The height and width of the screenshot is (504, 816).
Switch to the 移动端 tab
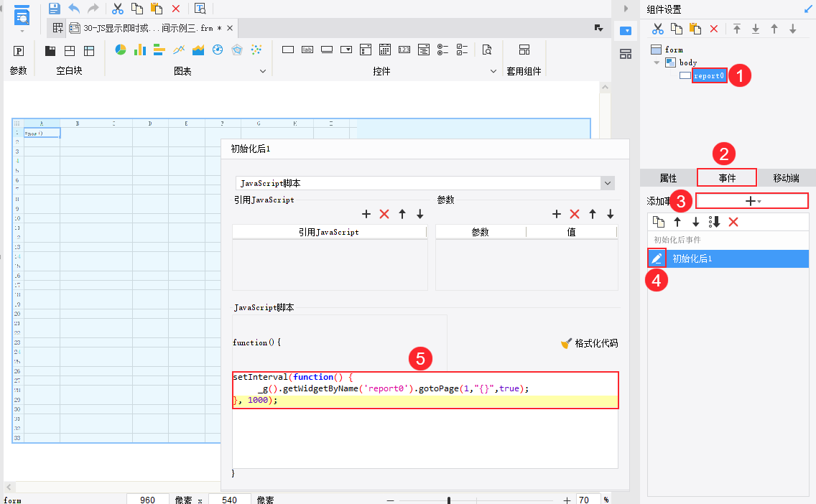pyautogui.click(x=786, y=178)
